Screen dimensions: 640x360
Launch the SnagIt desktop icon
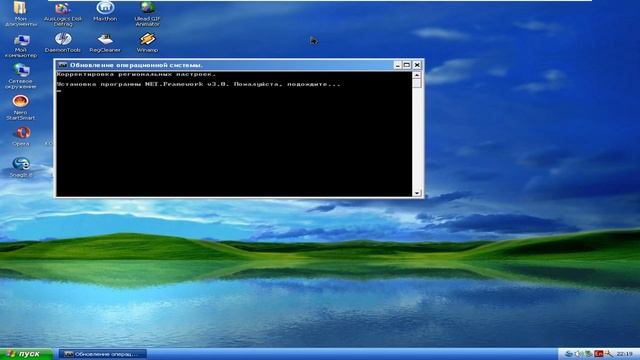(x=21, y=167)
